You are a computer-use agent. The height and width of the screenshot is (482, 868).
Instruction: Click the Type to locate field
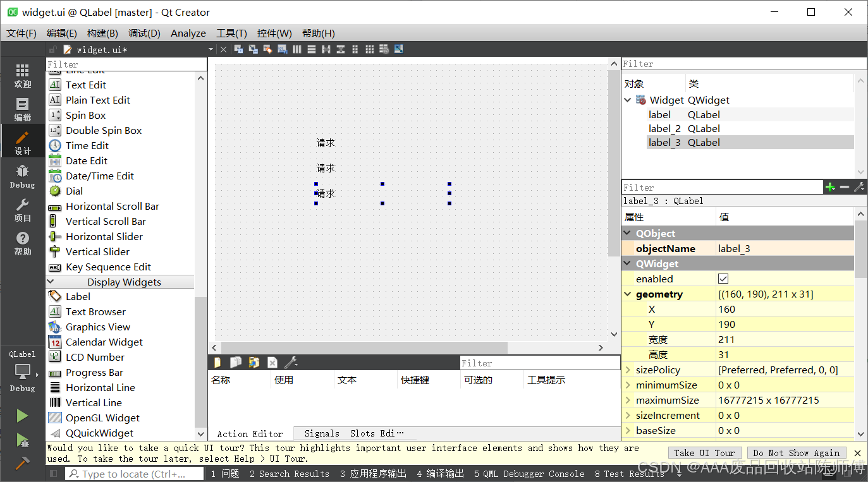pyautogui.click(x=135, y=474)
